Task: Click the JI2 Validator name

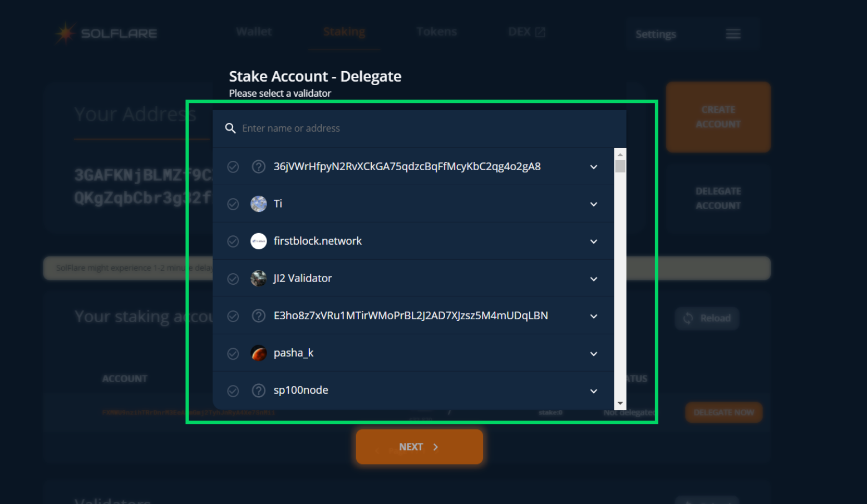Action: pyautogui.click(x=303, y=278)
